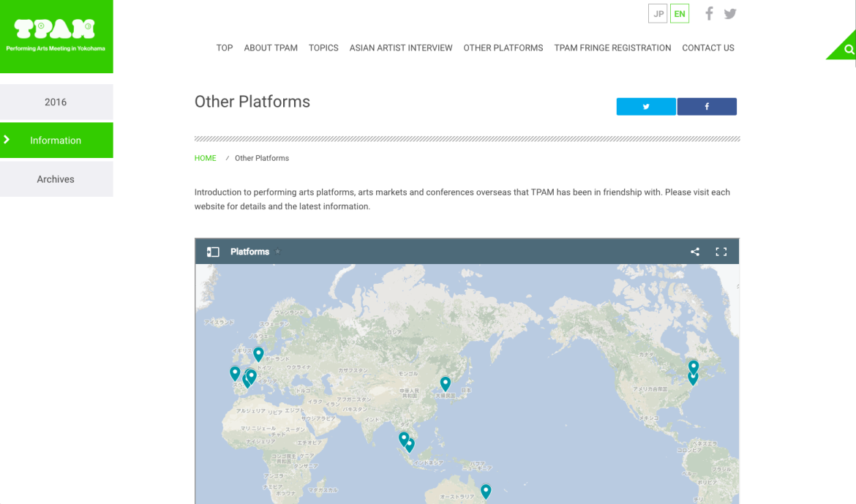Image resolution: width=856 pixels, height=504 pixels.
Task: Switch language to JP
Action: coord(658,14)
